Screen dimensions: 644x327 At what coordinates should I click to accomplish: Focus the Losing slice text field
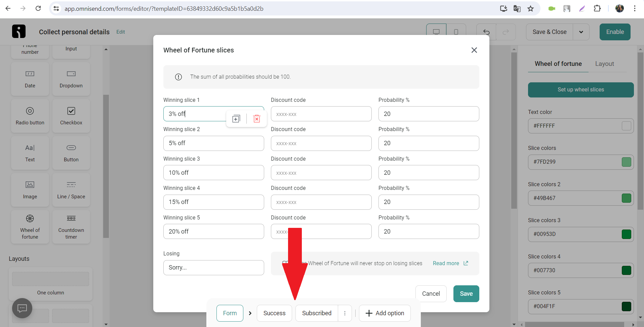pyautogui.click(x=214, y=268)
